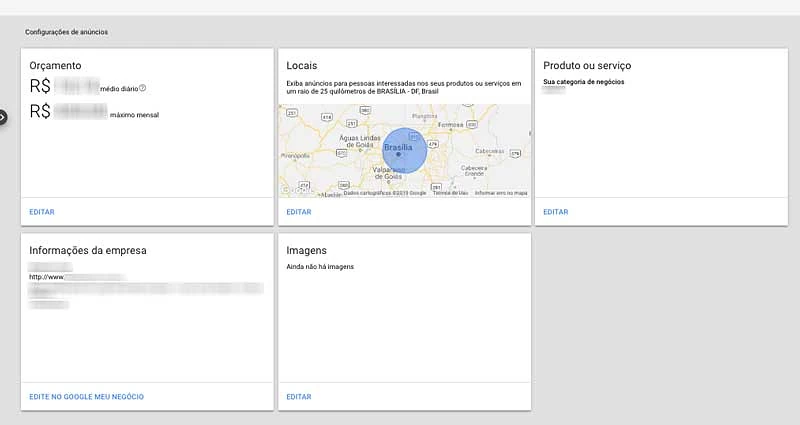This screenshot has width=800, height=425.
Task: Select the Configurações de anúncios title
Action: point(66,32)
